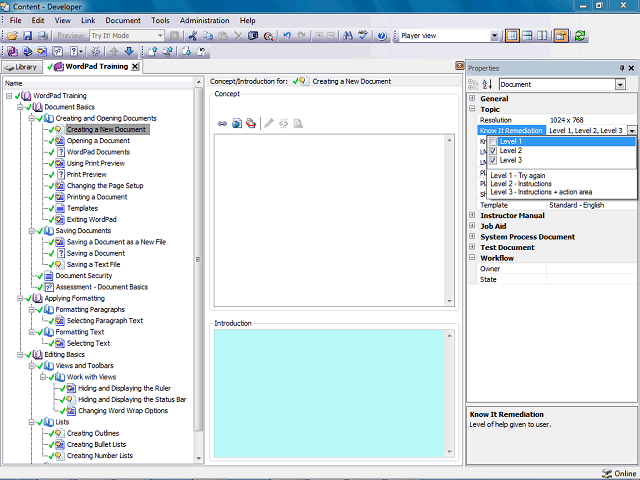Click the Template property value Standard - English

point(576,205)
